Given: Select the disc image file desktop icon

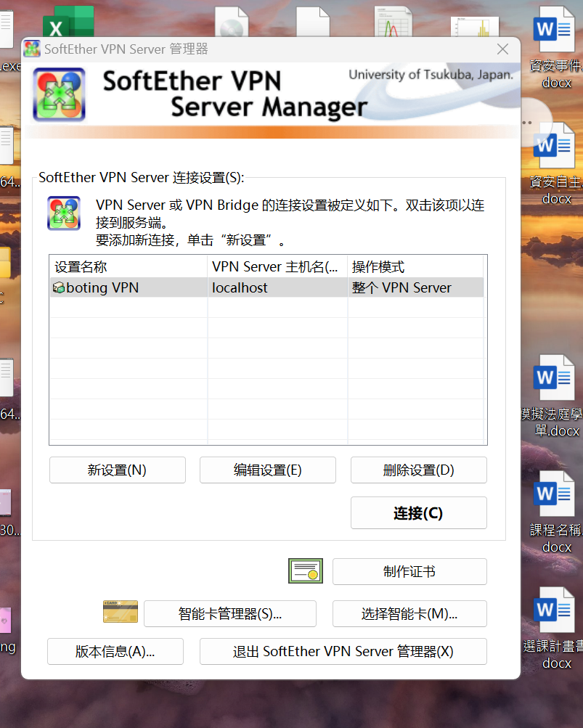Looking at the screenshot, I should pos(232,22).
